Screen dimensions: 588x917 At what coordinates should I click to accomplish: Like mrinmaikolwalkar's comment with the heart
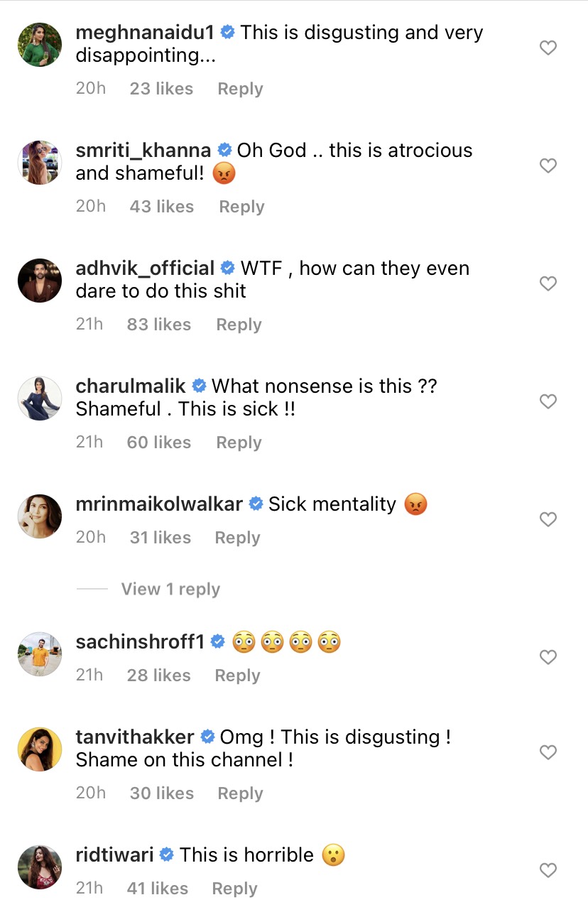[x=548, y=519]
